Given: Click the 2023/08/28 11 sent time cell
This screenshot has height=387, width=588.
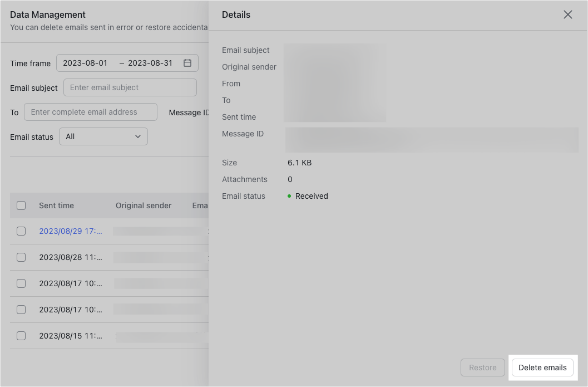Looking at the screenshot, I should coord(71,257).
